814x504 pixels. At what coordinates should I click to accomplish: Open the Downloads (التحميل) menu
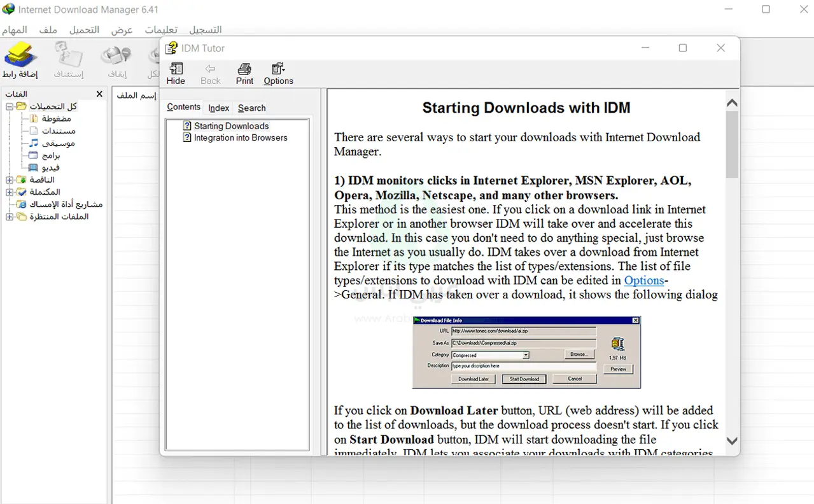tap(84, 30)
